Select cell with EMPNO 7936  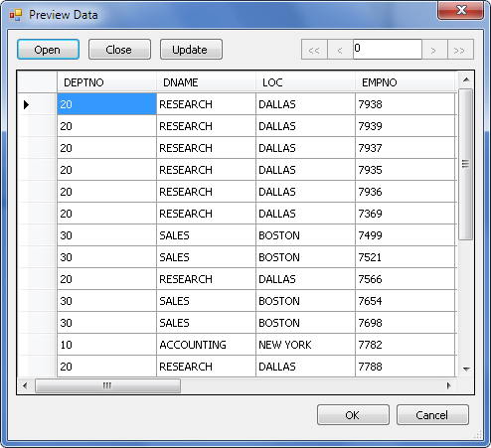[x=405, y=192]
